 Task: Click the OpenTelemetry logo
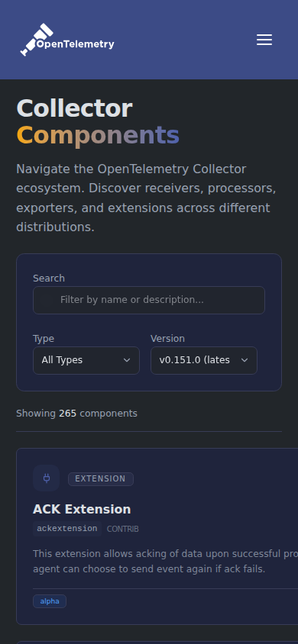pyautogui.click(x=67, y=40)
